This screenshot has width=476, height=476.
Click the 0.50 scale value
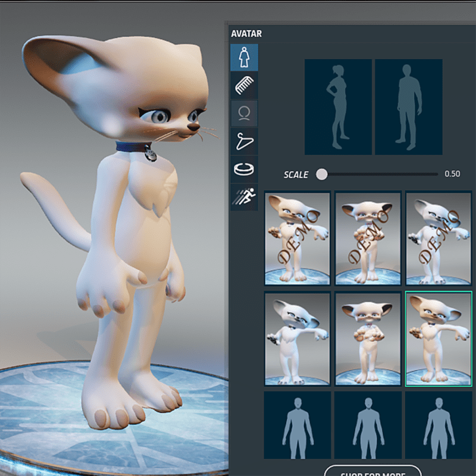coord(452,174)
